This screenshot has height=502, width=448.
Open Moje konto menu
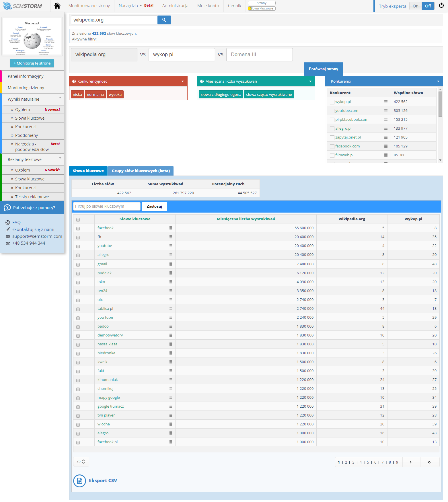pos(208,6)
